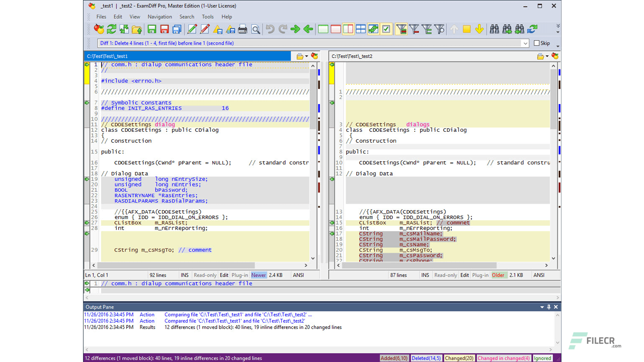Jump to next difference via yellow down arrow
This screenshot has width=644, height=362.
[x=479, y=29]
